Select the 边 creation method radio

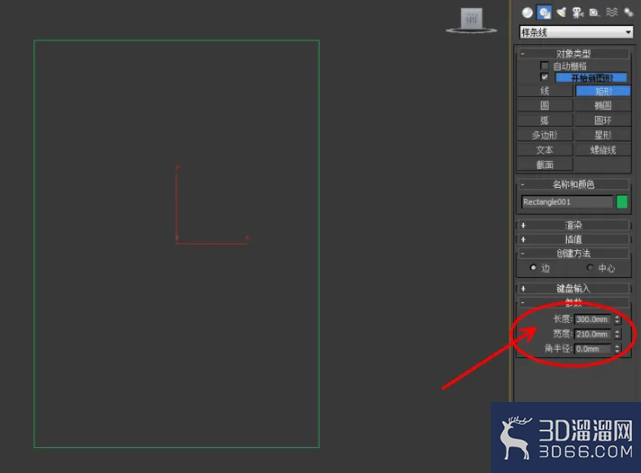533,268
